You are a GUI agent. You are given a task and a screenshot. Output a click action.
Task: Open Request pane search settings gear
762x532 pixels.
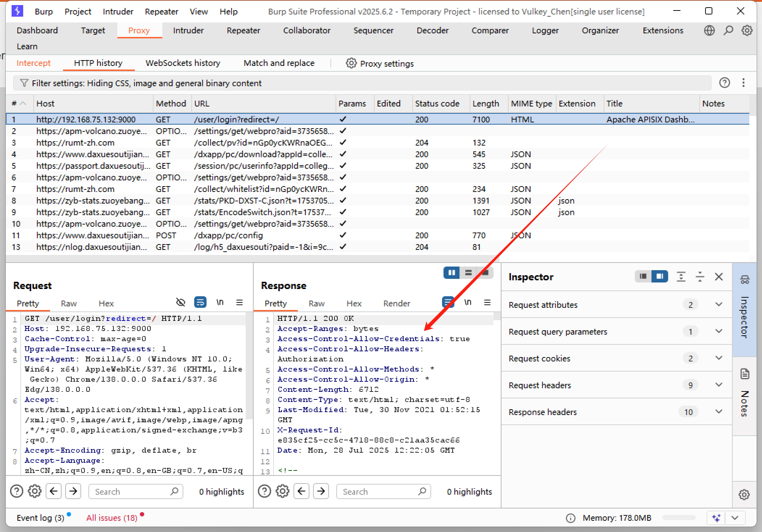[x=35, y=491]
